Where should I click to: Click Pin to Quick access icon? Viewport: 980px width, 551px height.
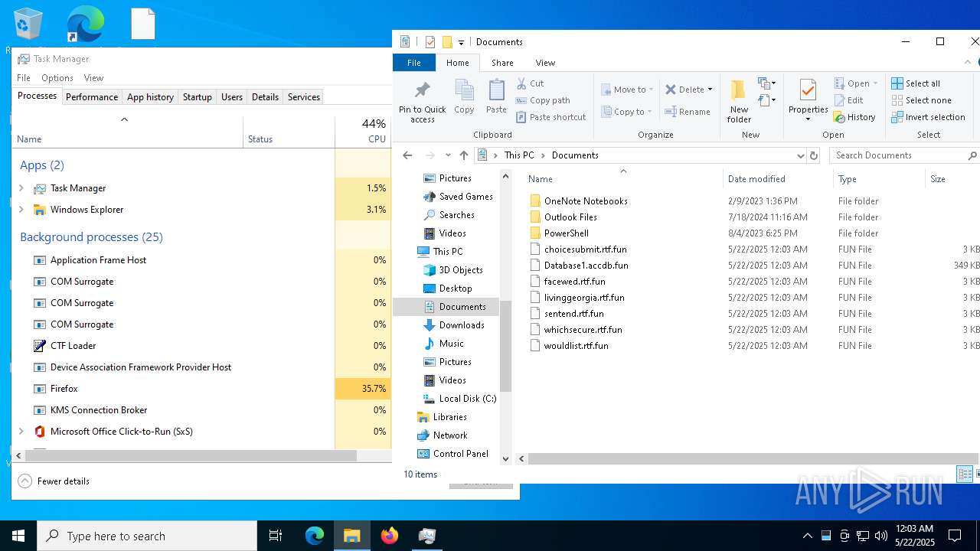[x=422, y=102]
